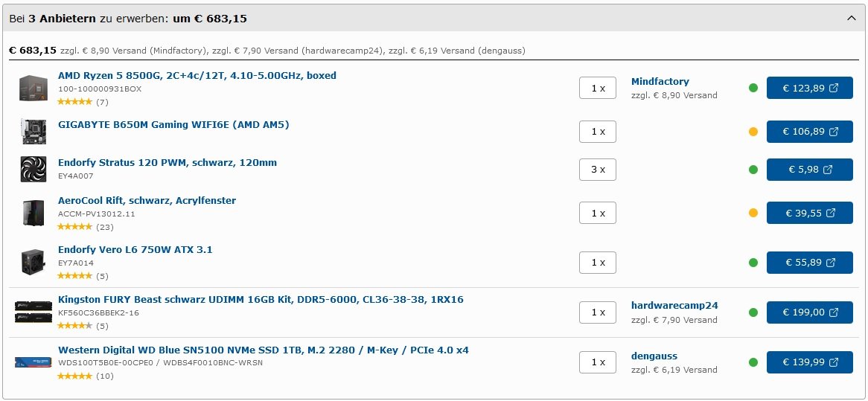
Task: Open Kingston FURY Beast RAM link
Action: click(261, 300)
